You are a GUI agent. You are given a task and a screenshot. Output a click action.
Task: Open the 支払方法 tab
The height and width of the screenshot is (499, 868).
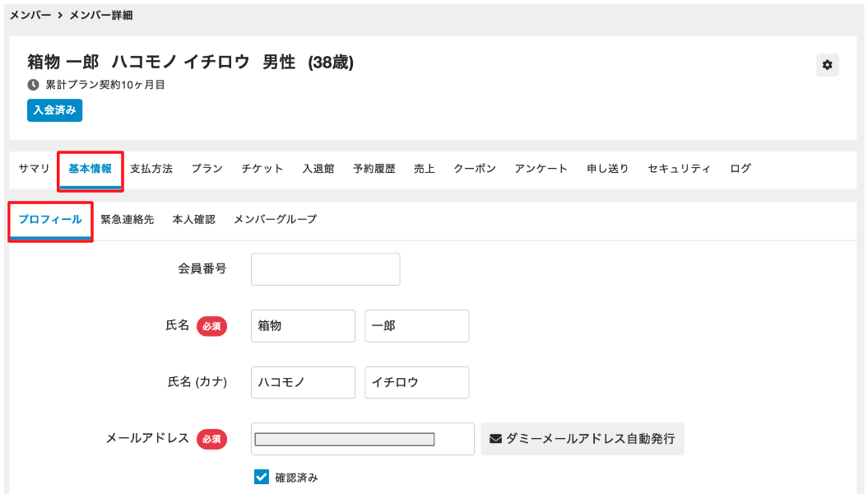coord(151,169)
